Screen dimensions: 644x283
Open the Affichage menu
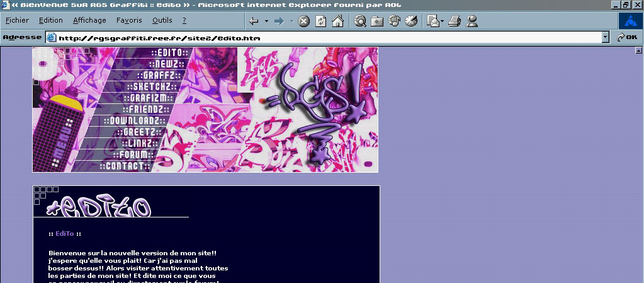pyautogui.click(x=89, y=20)
